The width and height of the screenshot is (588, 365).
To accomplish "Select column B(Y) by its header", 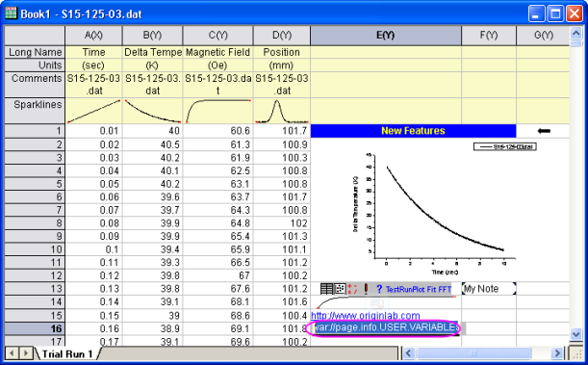I will pyautogui.click(x=152, y=36).
